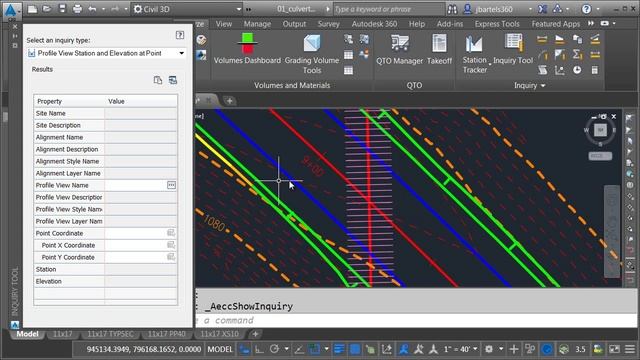Copy inquiry results to clipboard icon
Image resolution: width=640 pixels, height=360 pixels.
click(x=158, y=80)
